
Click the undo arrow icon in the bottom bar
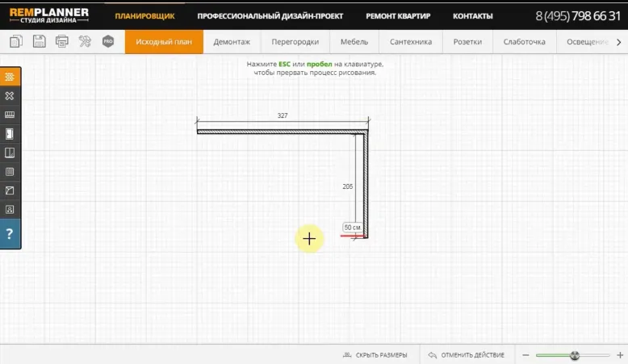coord(432,355)
